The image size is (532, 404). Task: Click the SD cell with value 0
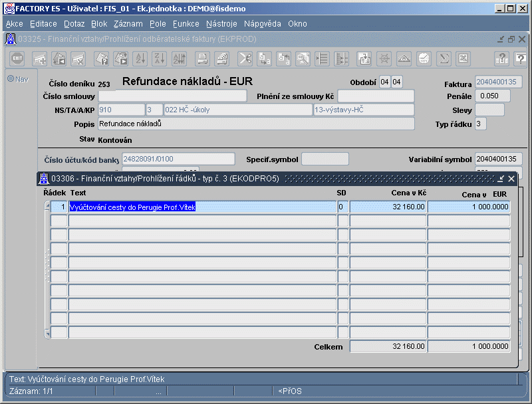coord(343,207)
